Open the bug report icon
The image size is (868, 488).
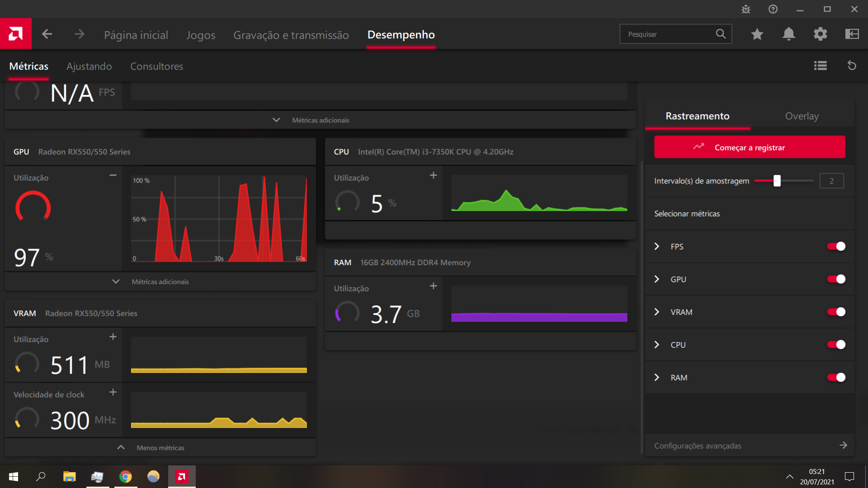point(746,9)
